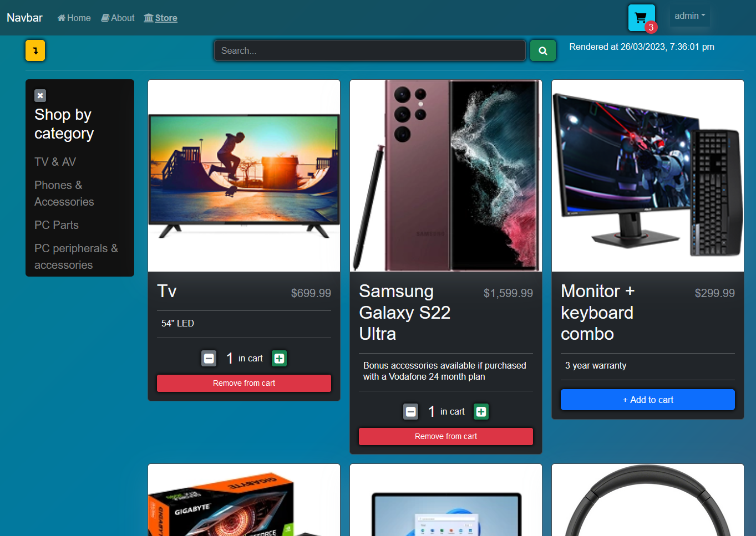Image resolution: width=756 pixels, height=536 pixels.
Task: Click the search input field
Action: click(369, 50)
